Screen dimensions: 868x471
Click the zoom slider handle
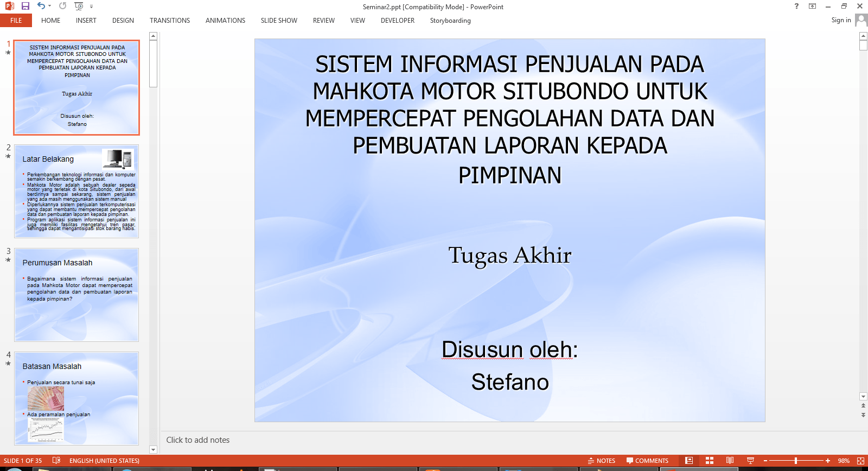pos(796,461)
